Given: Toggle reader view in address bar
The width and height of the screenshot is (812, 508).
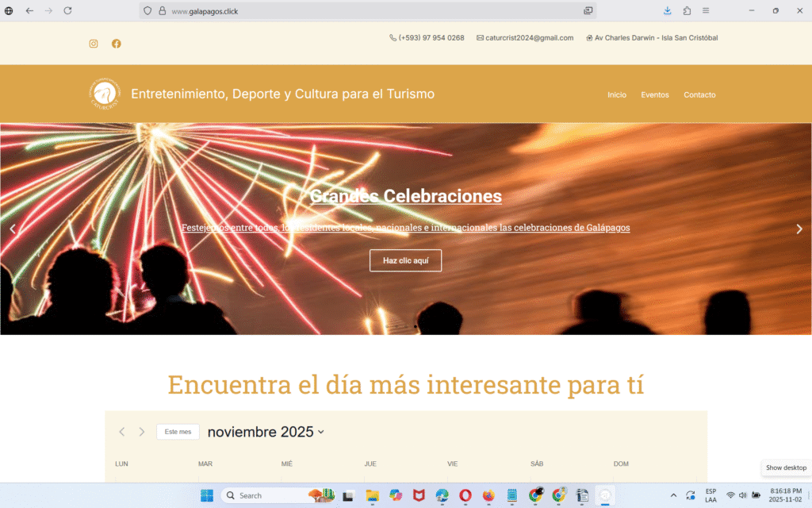Looking at the screenshot, I should [588, 11].
